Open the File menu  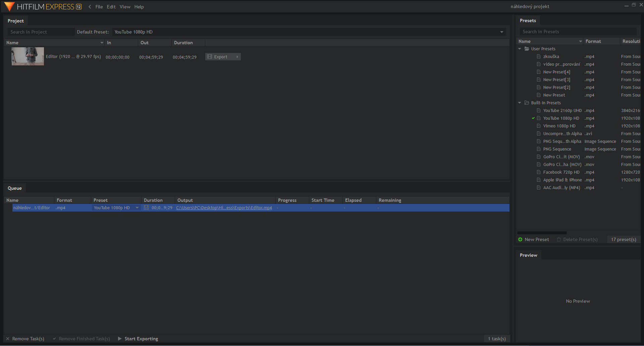99,7
